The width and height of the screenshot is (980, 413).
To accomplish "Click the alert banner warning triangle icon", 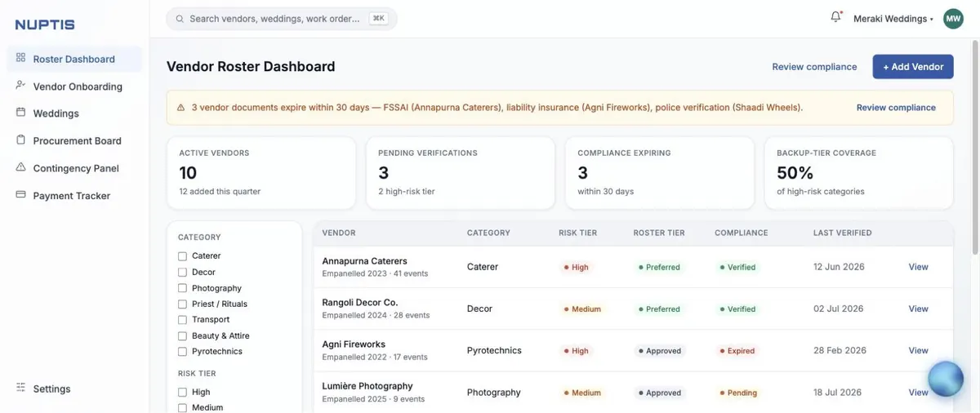I will (180, 107).
